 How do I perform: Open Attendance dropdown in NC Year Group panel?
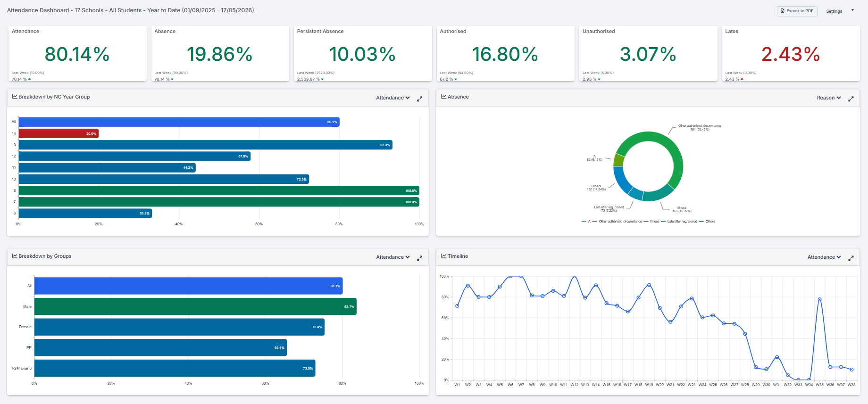point(393,98)
